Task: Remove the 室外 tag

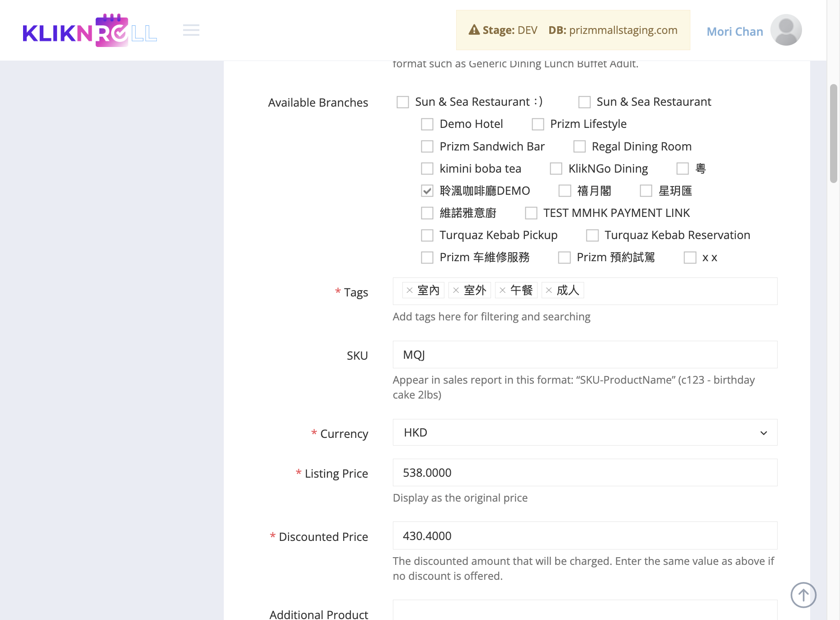Action: pyautogui.click(x=456, y=290)
